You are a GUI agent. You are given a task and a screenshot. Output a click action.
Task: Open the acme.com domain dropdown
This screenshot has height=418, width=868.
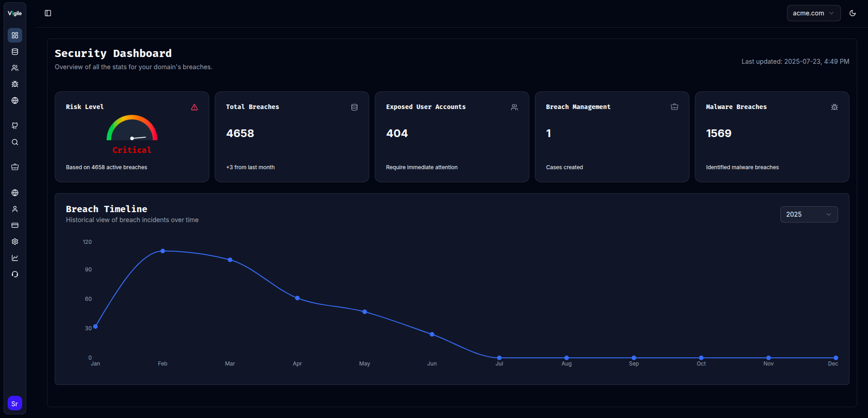813,13
